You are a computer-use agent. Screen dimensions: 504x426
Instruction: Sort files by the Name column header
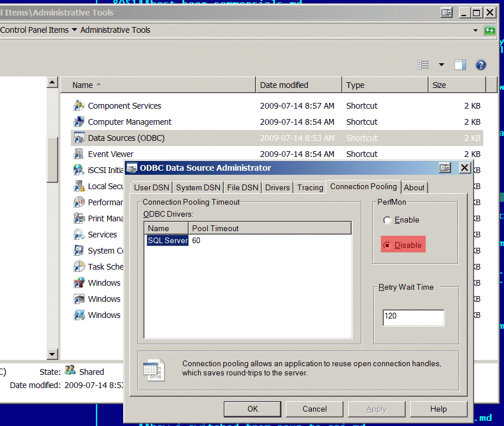(158, 85)
